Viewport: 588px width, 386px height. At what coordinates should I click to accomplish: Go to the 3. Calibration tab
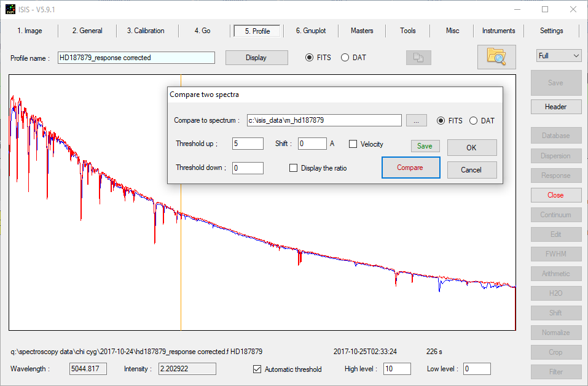click(146, 31)
